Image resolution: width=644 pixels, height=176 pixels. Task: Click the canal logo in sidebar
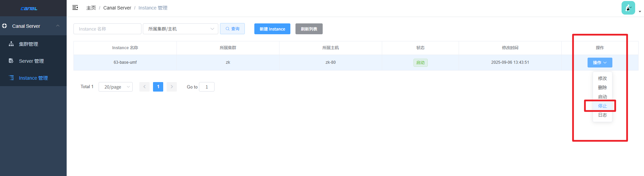tap(29, 8)
